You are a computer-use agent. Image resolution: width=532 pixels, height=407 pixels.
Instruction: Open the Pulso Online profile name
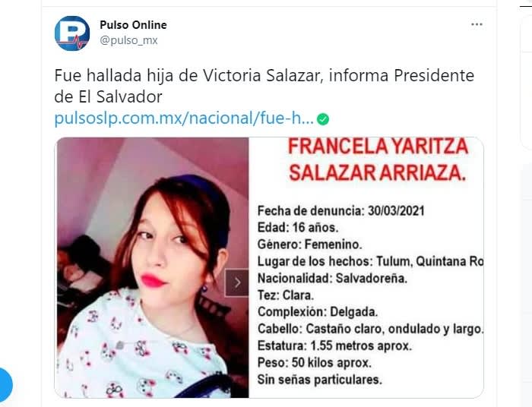point(133,25)
